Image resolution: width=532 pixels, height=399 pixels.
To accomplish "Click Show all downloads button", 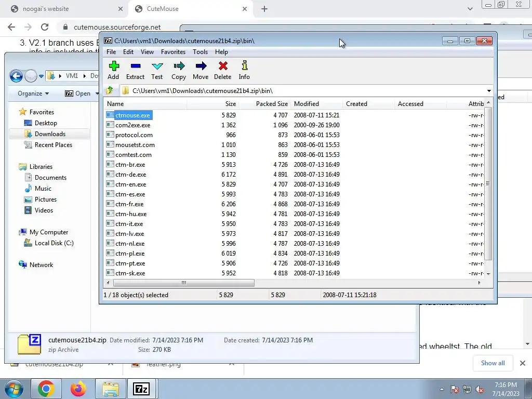I will pos(493,363).
